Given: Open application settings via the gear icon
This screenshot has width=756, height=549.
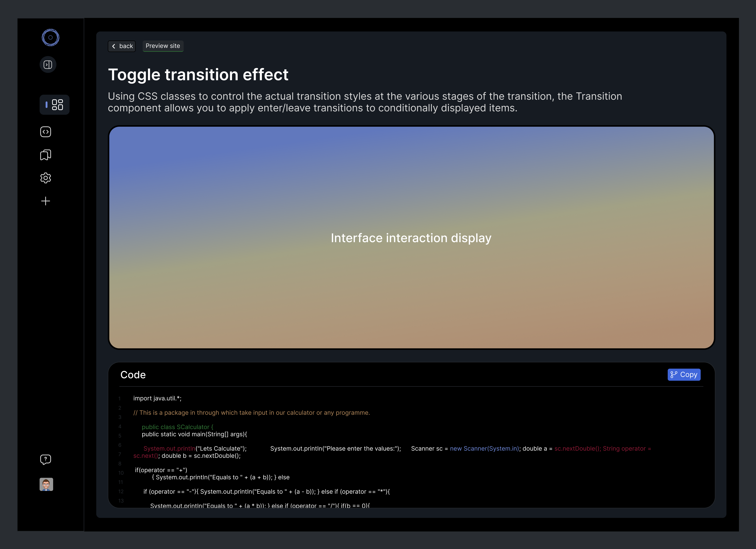Looking at the screenshot, I should [x=45, y=178].
